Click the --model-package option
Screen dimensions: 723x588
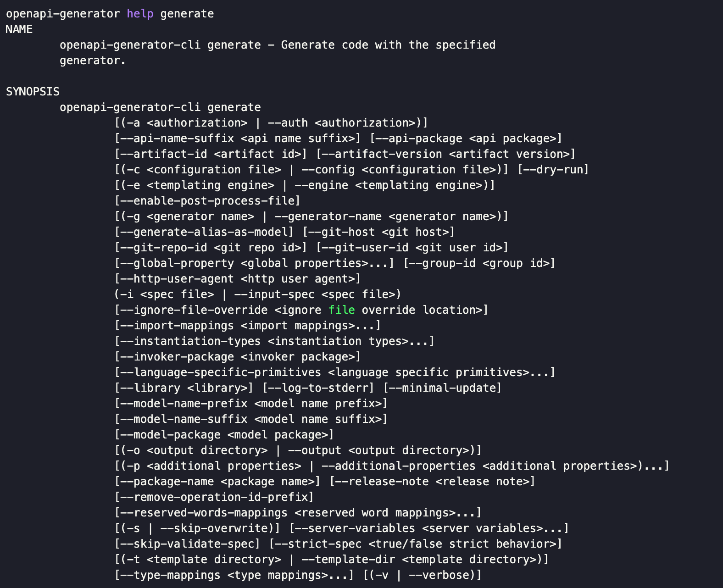224,435
